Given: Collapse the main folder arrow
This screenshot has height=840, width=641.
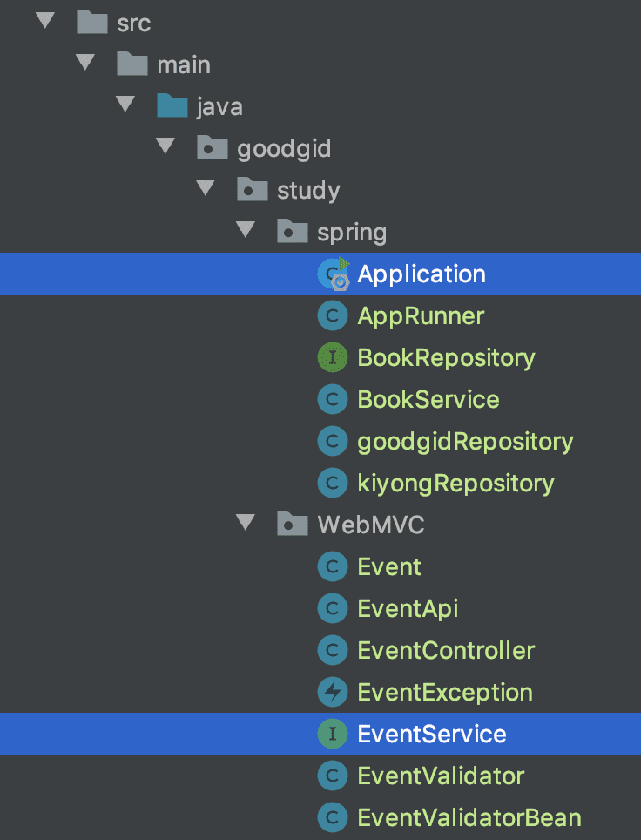Looking at the screenshot, I should 85,62.
